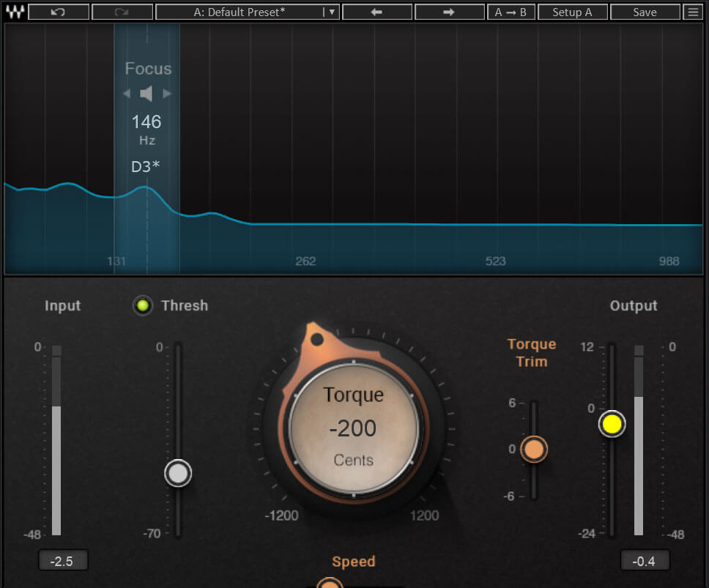The width and height of the screenshot is (709, 588).
Task: Click the D3* note label
Action: click(146, 167)
